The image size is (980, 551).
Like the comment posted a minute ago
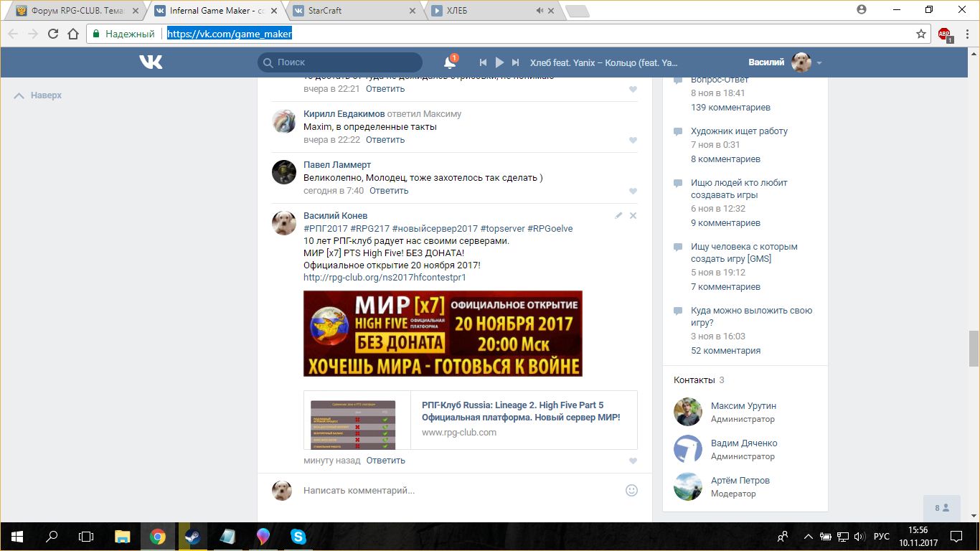click(633, 461)
